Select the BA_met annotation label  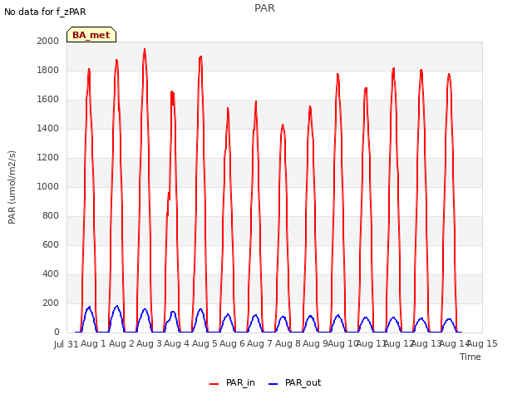[x=91, y=35]
